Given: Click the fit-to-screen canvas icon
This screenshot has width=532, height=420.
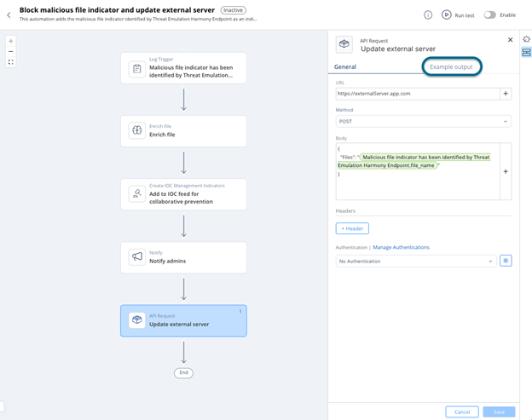Looking at the screenshot, I should (11, 62).
